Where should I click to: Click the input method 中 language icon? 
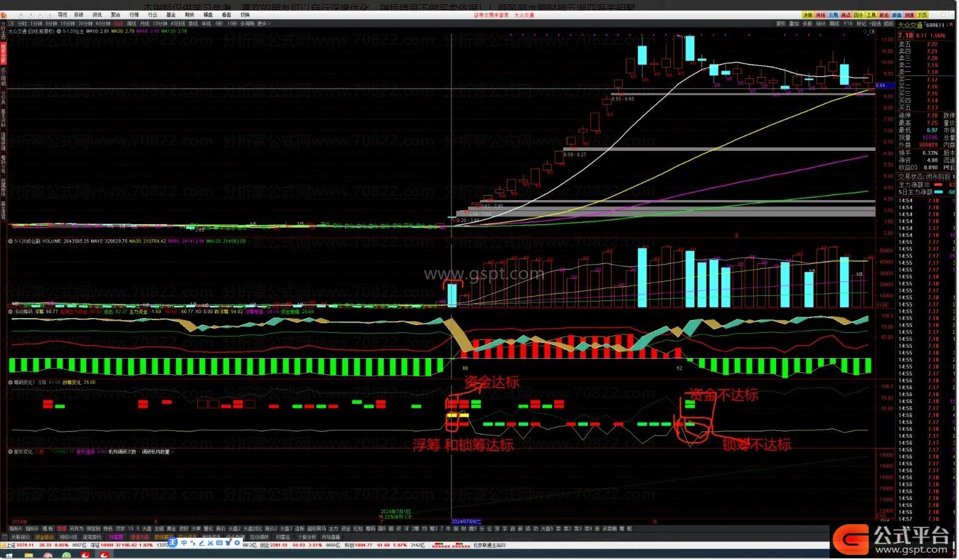[x=184, y=543]
